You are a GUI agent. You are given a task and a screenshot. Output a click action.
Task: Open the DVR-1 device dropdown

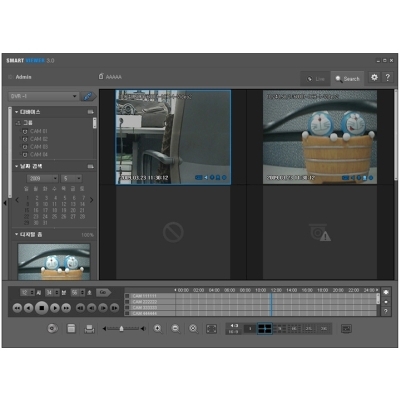(43, 96)
